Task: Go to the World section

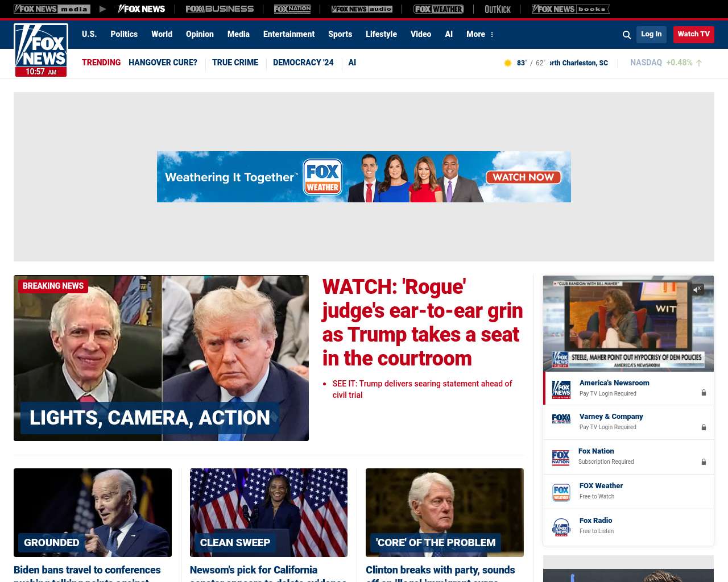Action: [162, 34]
